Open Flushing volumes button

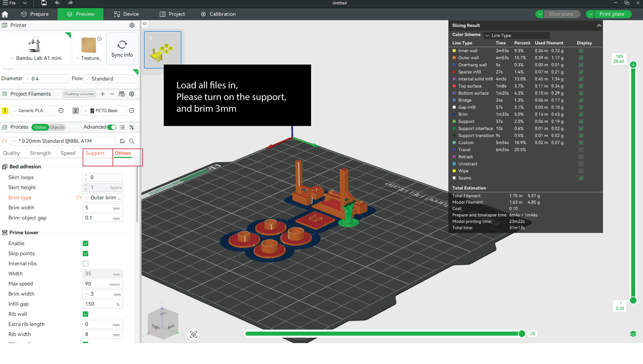coord(79,94)
